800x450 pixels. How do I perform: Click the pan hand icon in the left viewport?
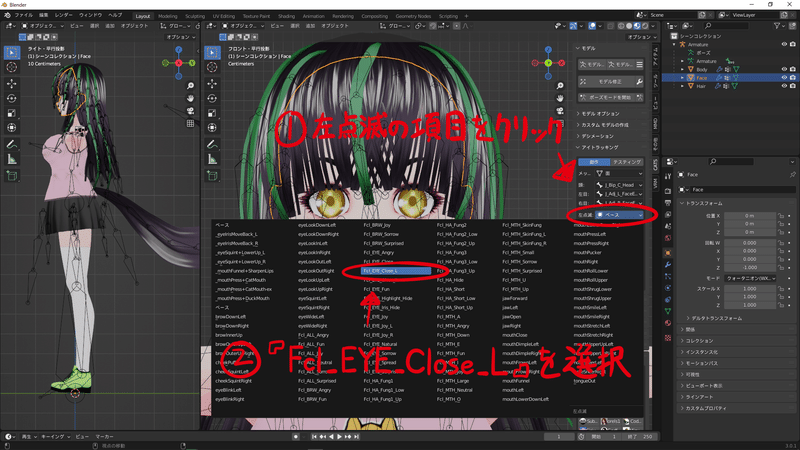tap(190, 98)
